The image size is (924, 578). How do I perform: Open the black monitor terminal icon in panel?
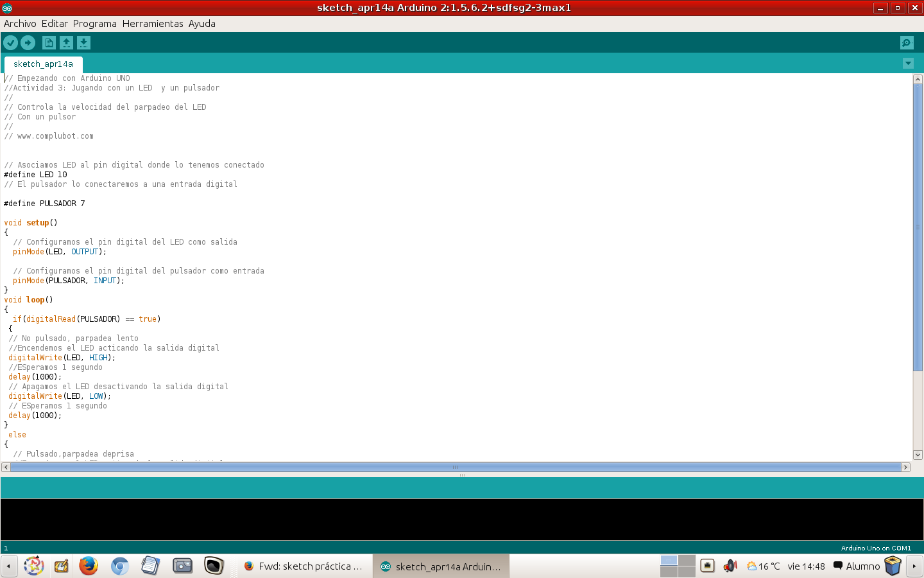coord(214,566)
